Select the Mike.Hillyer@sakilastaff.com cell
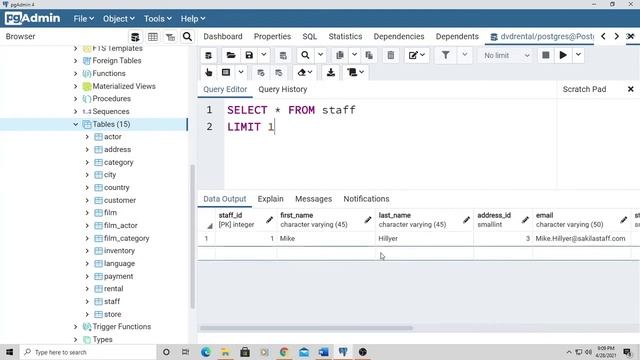The width and height of the screenshot is (640, 360). click(581, 238)
